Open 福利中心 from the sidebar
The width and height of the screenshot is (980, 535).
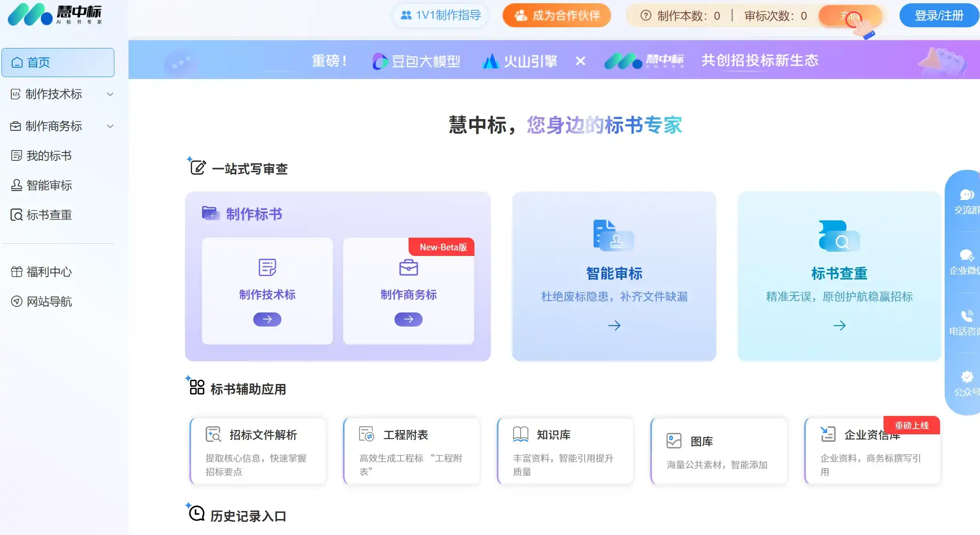point(48,272)
